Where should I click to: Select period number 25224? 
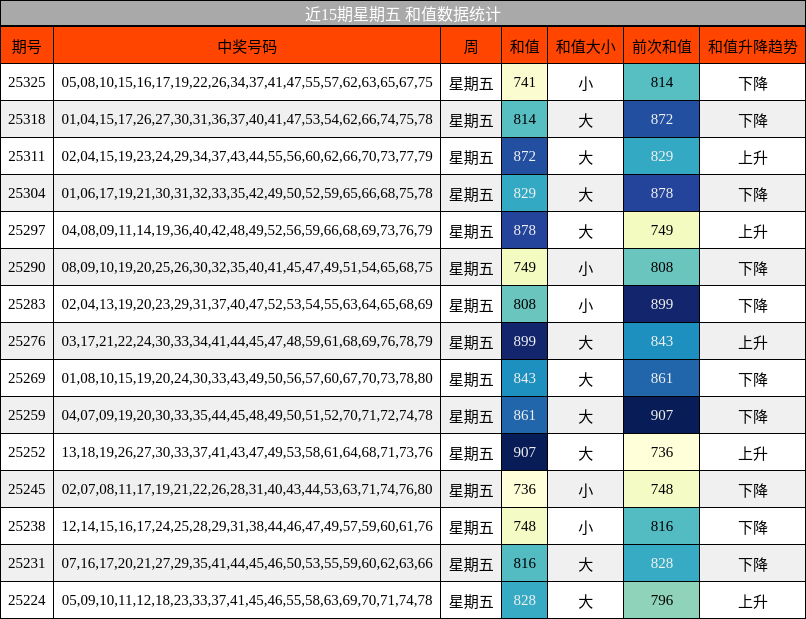click(27, 600)
